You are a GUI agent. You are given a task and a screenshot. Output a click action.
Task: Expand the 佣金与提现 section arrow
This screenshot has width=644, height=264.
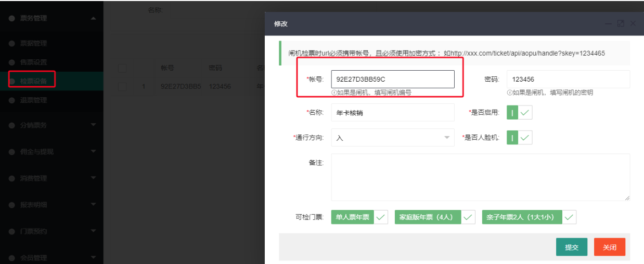click(93, 152)
